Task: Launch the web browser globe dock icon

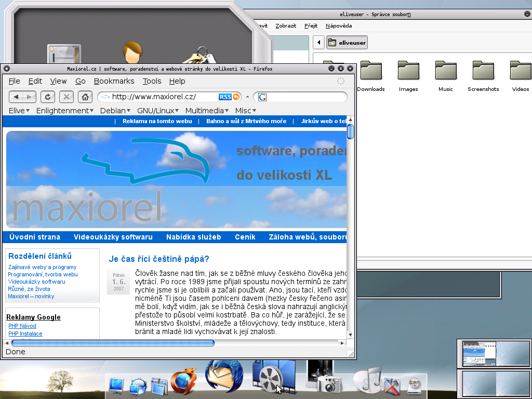Action: (183, 381)
